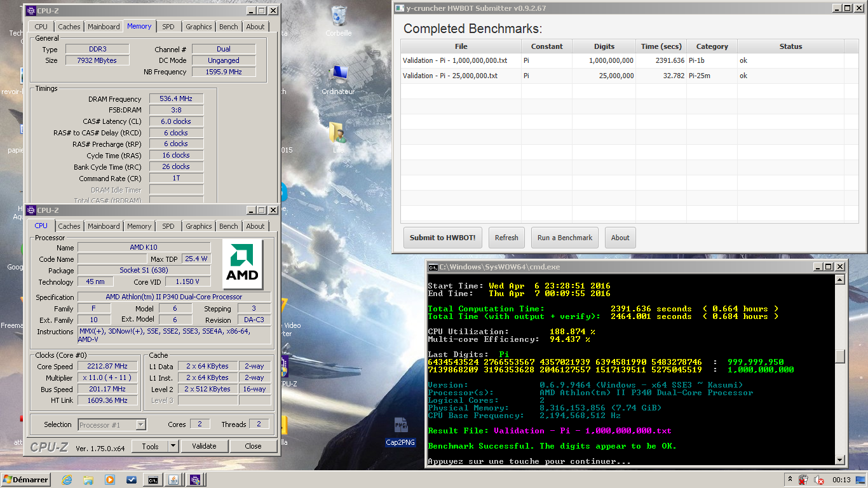
Task: Click the cmd window scrollbar thumb
Action: coord(840,356)
